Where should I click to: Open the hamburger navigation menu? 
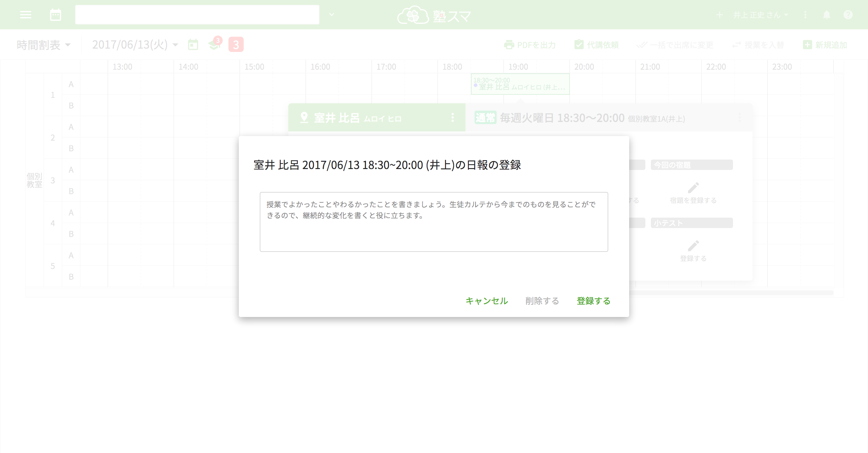click(x=25, y=15)
